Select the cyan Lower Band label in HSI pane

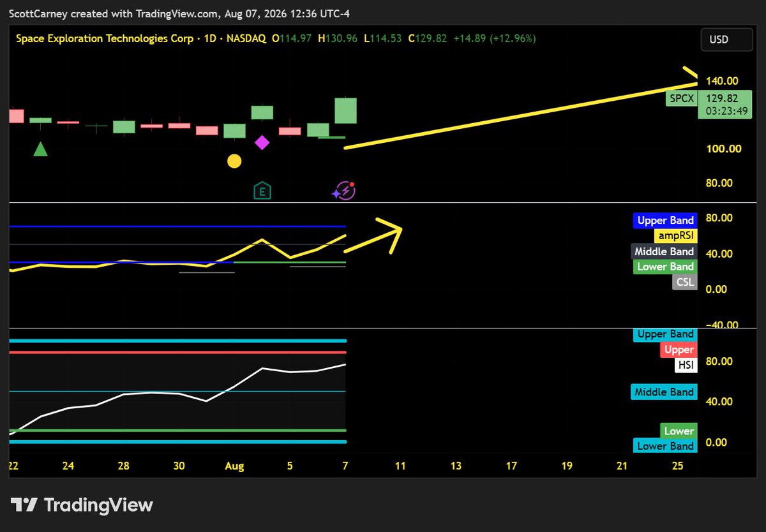(x=665, y=447)
